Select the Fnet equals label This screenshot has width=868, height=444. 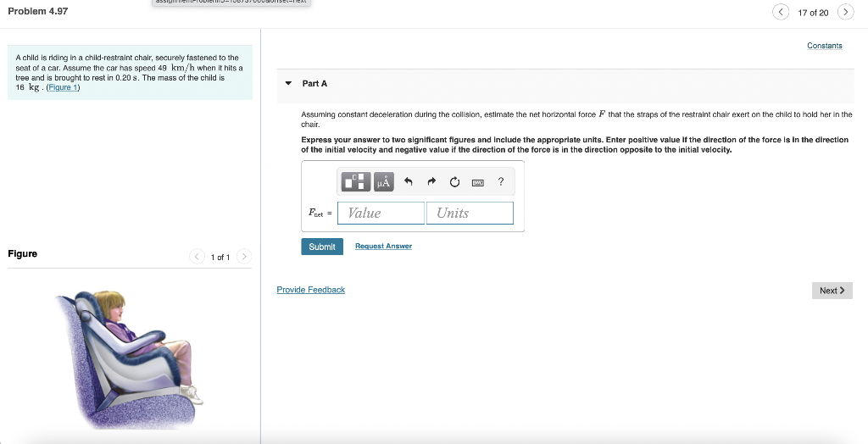tap(320, 214)
